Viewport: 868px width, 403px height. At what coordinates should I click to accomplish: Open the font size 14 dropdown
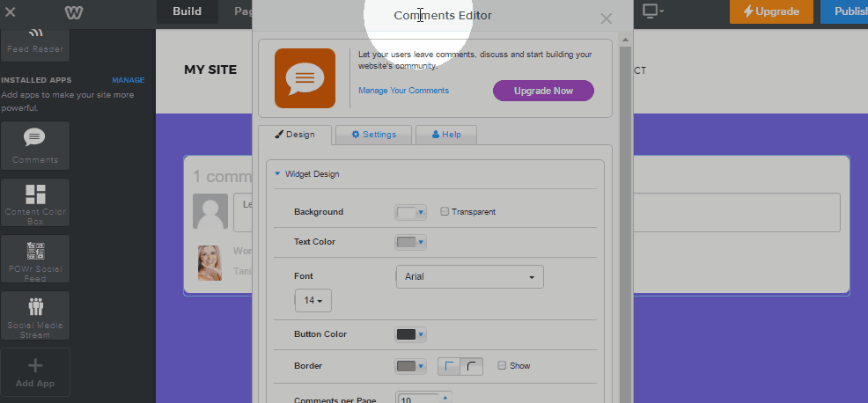[x=313, y=301]
